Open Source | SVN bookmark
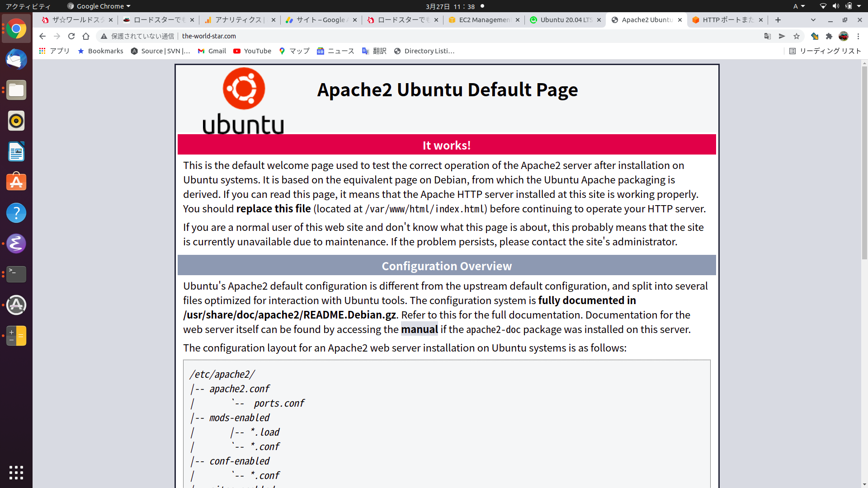Viewport: 868px width, 488px height. pyautogui.click(x=160, y=51)
